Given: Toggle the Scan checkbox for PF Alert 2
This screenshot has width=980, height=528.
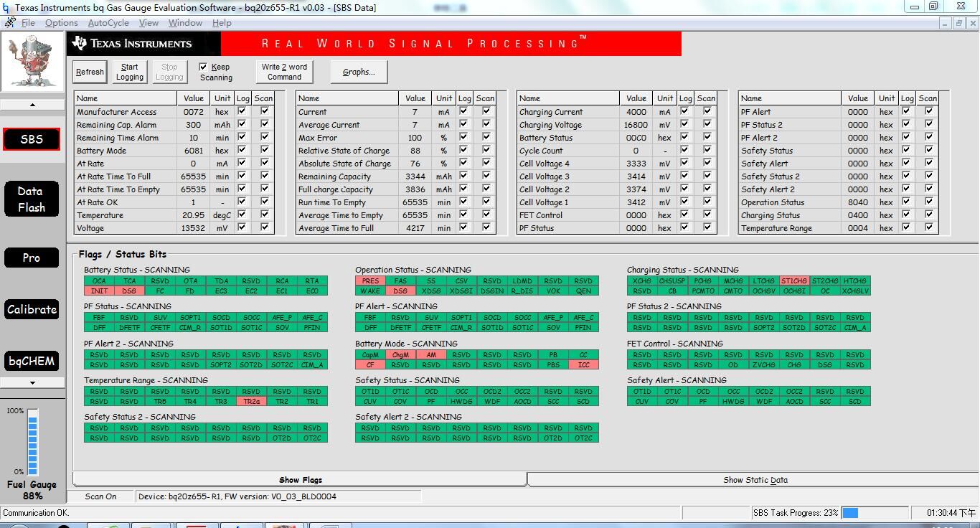Looking at the screenshot, I should click(x=929, y=137).
